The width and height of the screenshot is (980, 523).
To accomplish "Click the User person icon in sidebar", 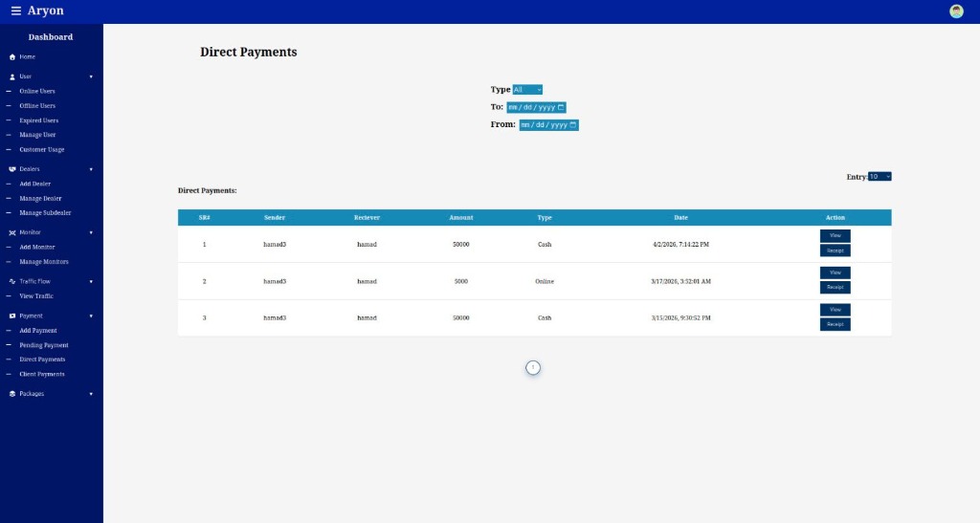I will 11,76.
